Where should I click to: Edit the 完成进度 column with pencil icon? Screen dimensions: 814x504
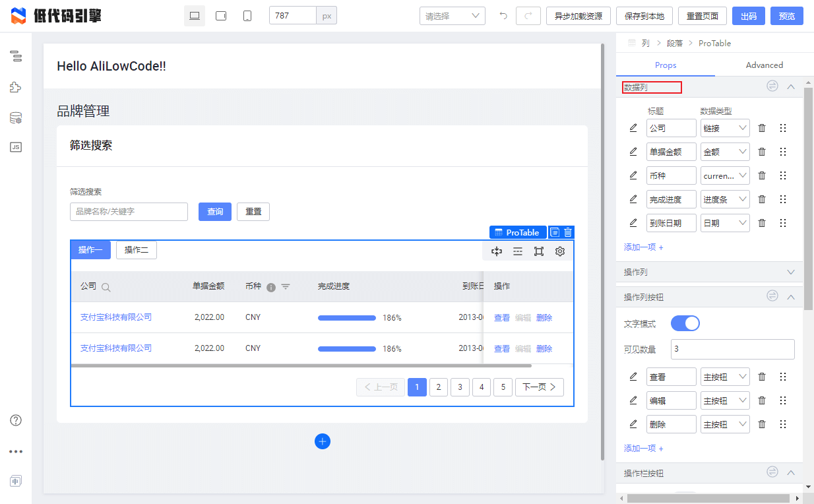[633, 199]
